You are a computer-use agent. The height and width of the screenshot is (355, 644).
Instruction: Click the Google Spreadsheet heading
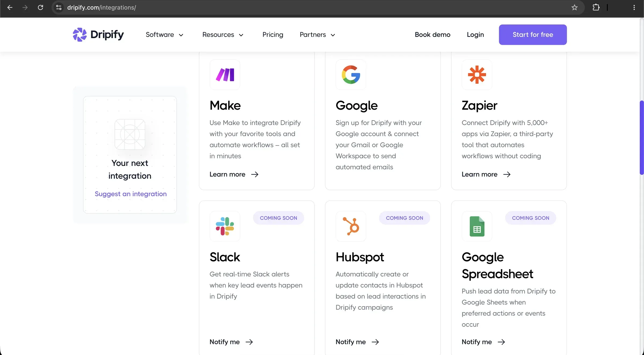click(497, 266)
